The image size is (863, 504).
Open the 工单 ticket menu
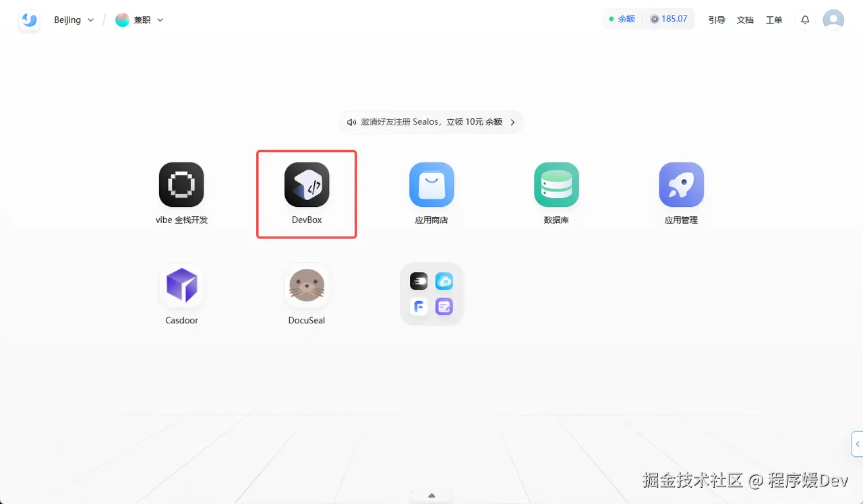click(774, 20)
